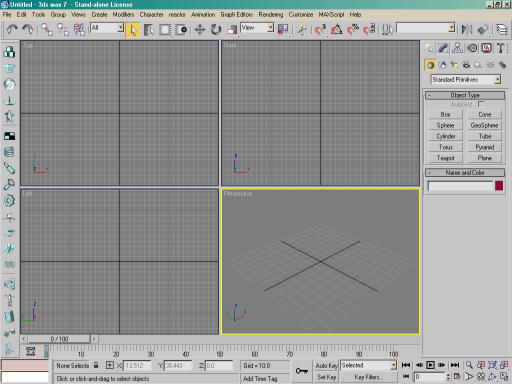This screenshot has width=512, height=384.
Task: Select the Select and Move tool
Action: tap(200, 30)
